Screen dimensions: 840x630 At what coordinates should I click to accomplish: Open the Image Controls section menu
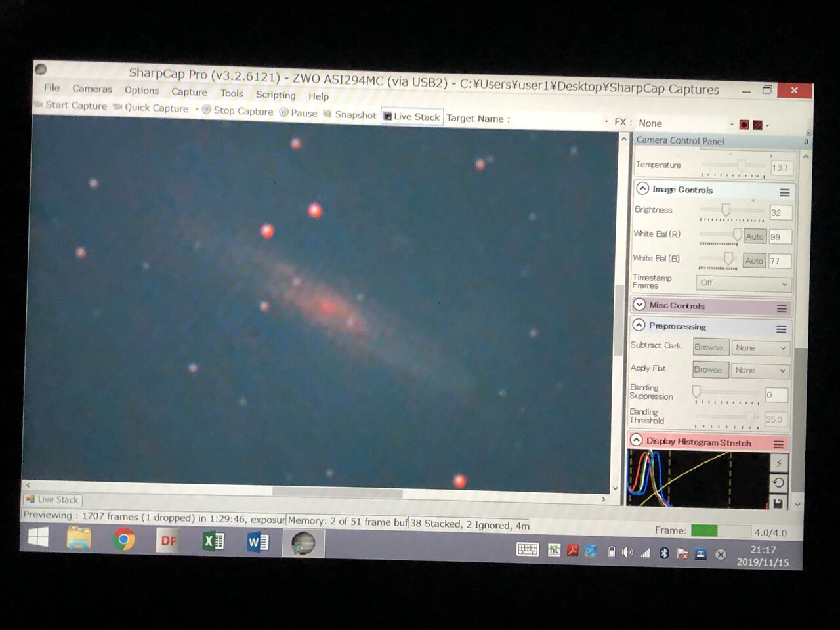click(784, 192)
